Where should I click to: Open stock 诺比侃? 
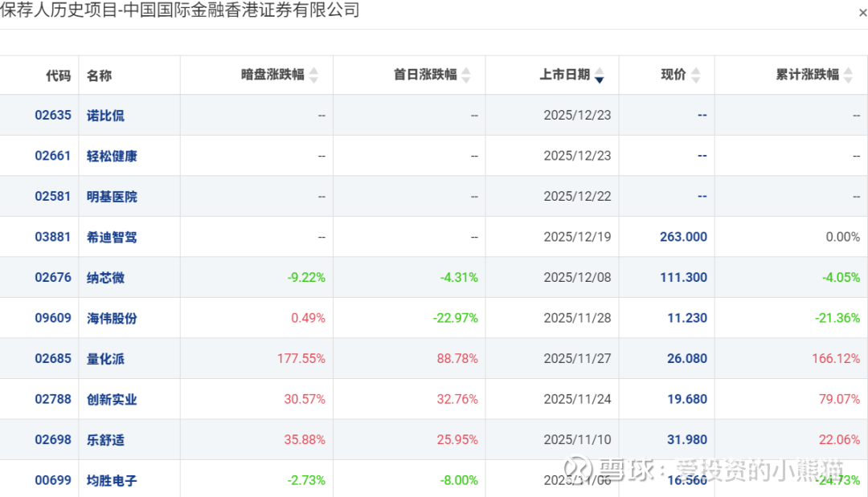pos(105,116)
